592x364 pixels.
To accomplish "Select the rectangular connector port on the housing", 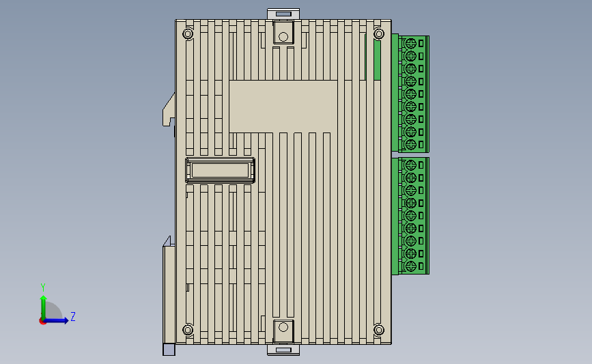I will [x=220, y=170].
